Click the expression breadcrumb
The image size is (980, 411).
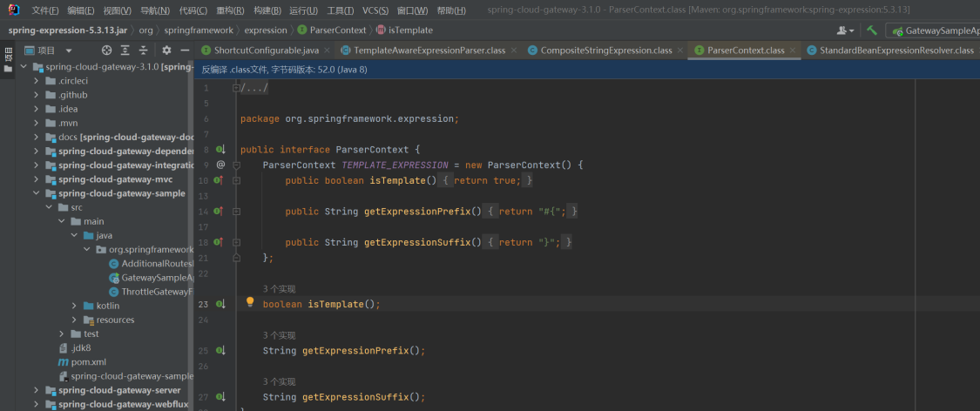click(x=266, y=30)
